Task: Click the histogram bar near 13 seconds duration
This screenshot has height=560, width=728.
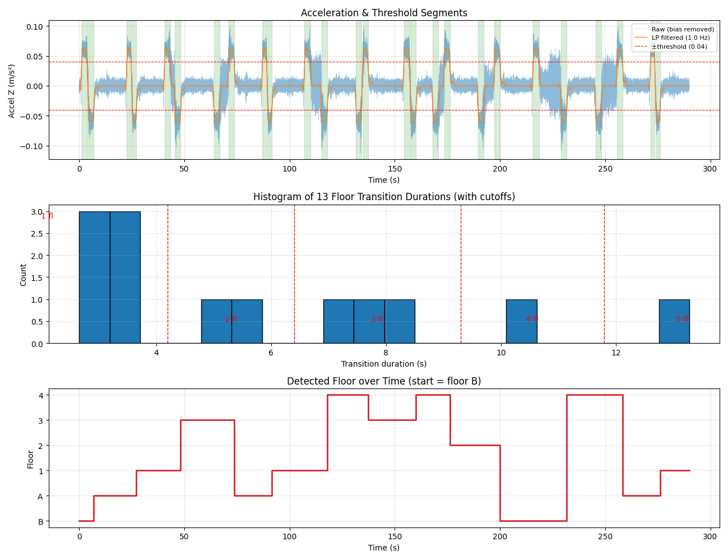Action: click(x=674, y=321)
